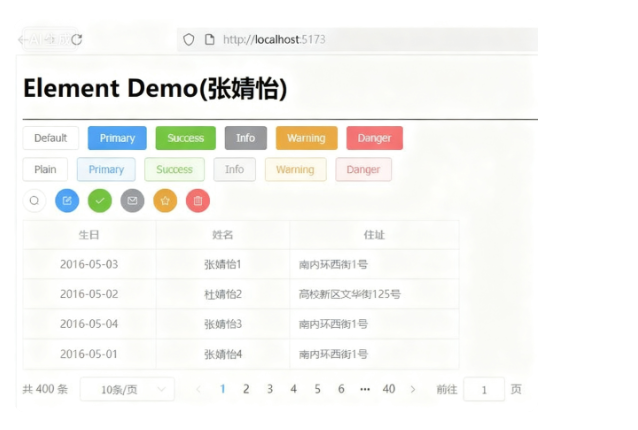
Task: Click the blue circular edit icon button
Action: pos(67,201)
